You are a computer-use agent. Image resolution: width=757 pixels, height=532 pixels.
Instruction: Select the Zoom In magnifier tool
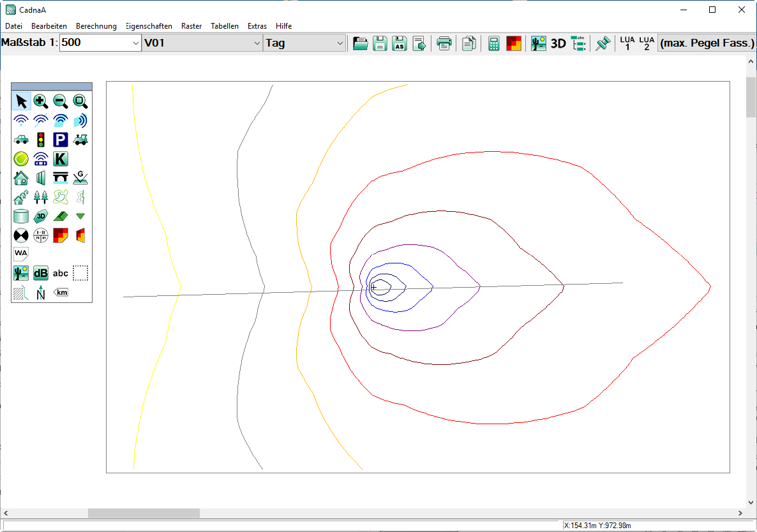point(41,101)
